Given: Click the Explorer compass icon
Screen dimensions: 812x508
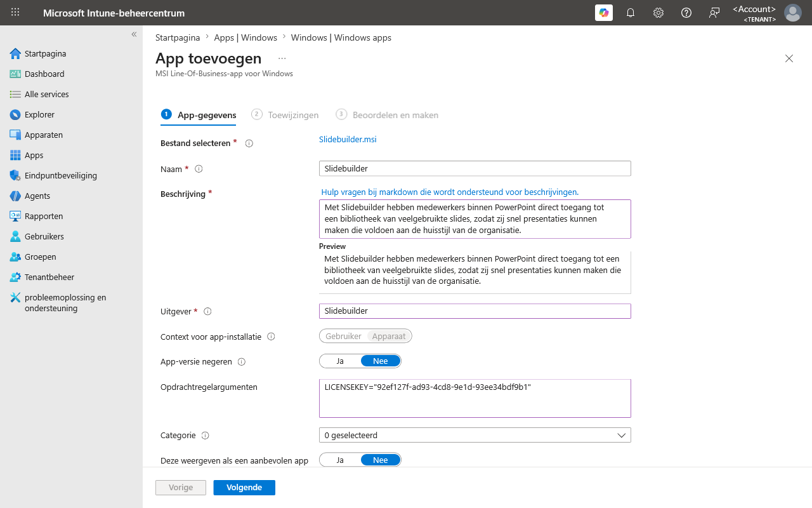Looking at the screenshot, I should point(15,114).
